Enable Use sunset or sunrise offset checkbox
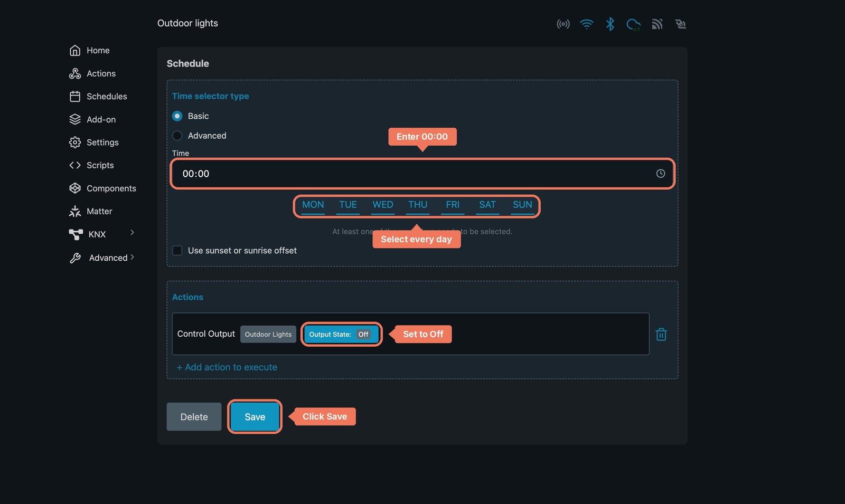845x504 pixels. (x=177, y=251)
